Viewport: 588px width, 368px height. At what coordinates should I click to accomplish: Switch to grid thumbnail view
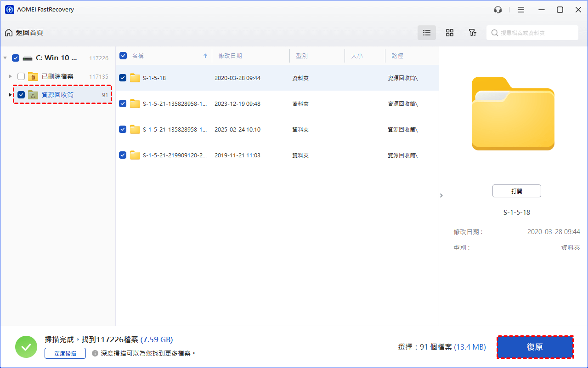click(x=450, y=33)
